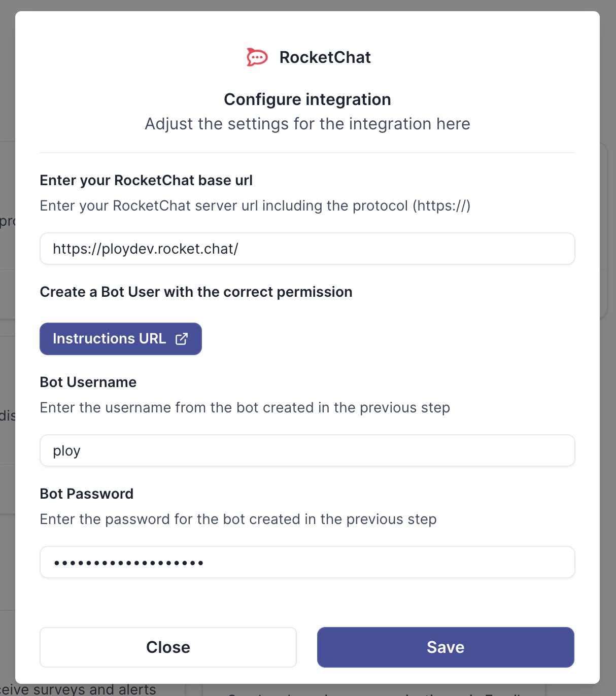Focus the RocketChat base url field

click(307, 249)
